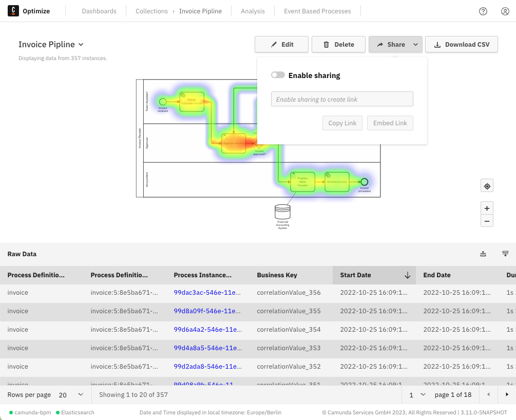Open the Event Based Processes tab

317,11
